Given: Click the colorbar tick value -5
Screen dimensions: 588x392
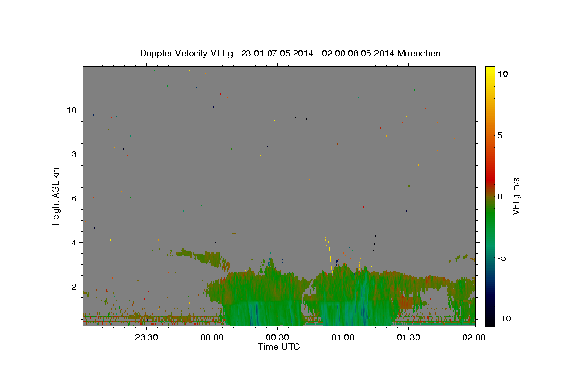Looking at the screenshot, I should [502, 258].
